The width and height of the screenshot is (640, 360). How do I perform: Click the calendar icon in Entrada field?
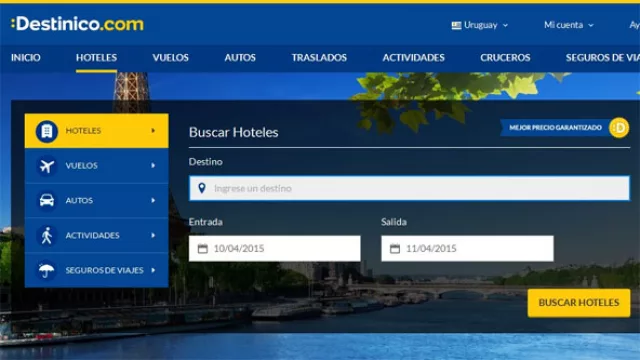tap(202, 248)
